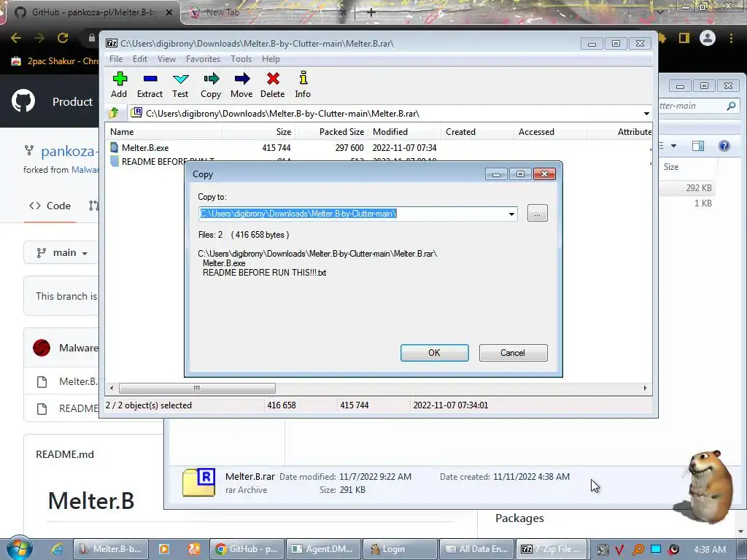Click the Move toolbar icon
This screenshot has width=747, height=560.
point(241,85)
